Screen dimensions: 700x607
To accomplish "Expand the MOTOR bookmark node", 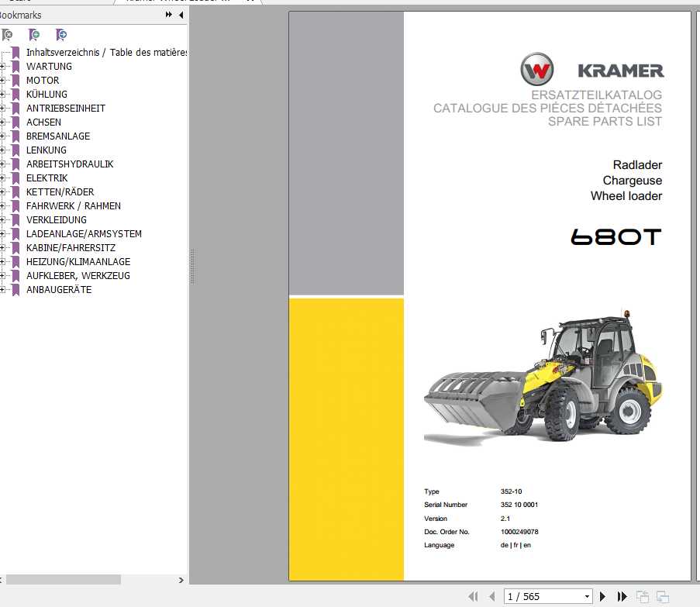I will [2, 81].
